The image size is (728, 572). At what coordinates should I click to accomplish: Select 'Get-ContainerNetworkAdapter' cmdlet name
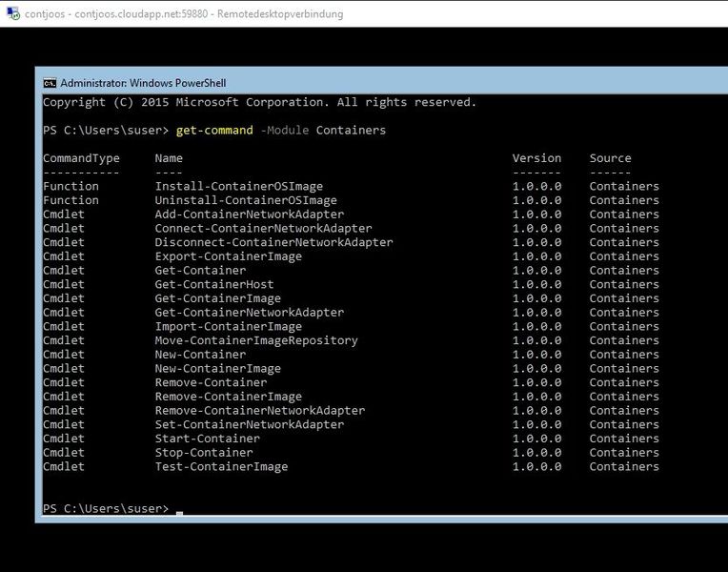pyautogui.click(x=250, y=313)
